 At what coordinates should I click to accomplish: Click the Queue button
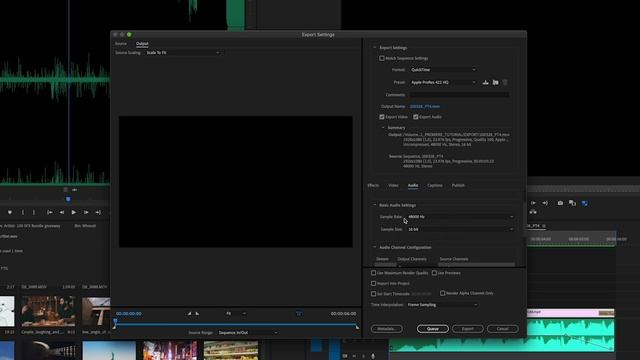(433, 329)
